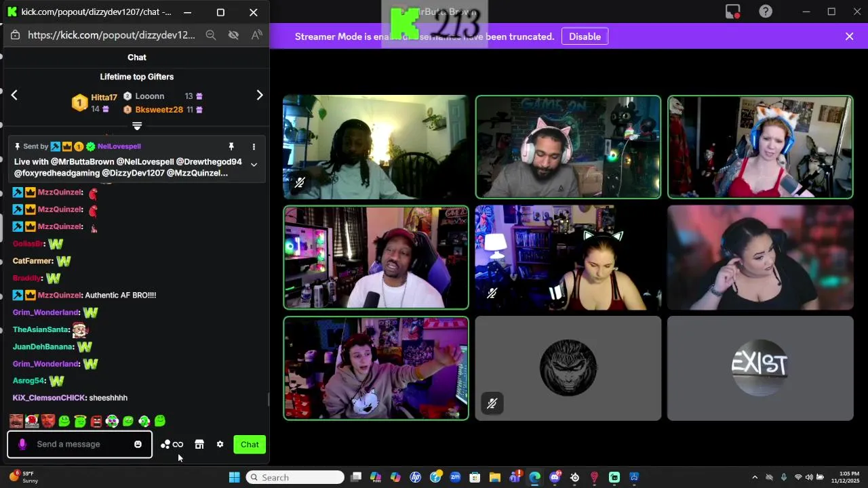Image resolution: width=868 pixels, height=488 pixels.
Task: Toggle the muted mic on the monkey avatar tile
Action: click(x=492, y=404)
